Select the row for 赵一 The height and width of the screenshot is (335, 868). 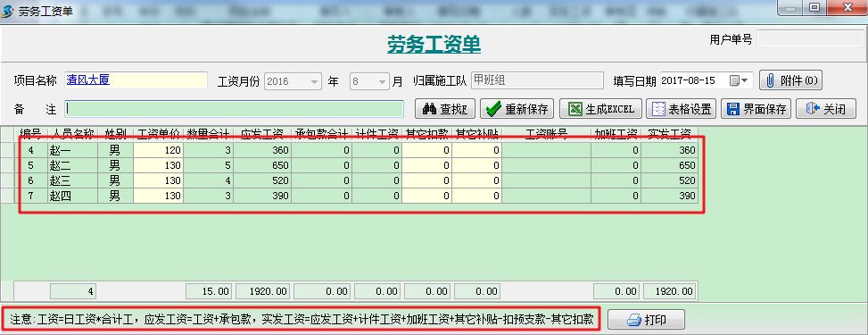(x=357, y=150)
